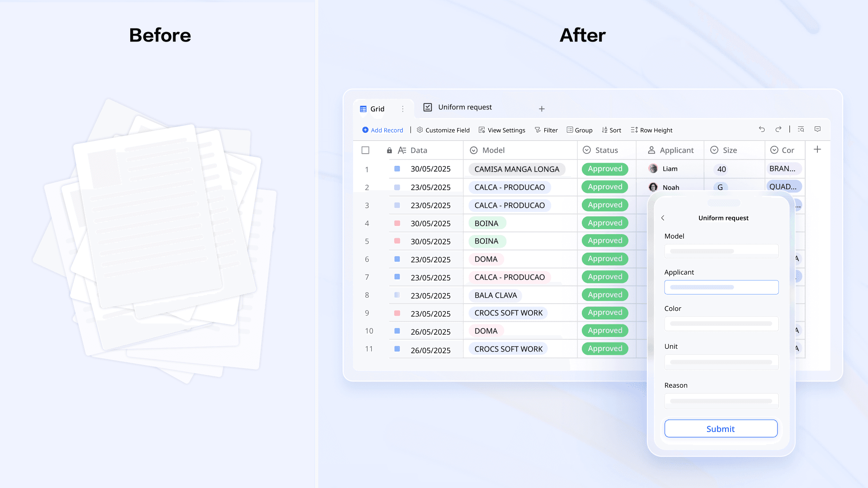Open the Model column dropdown
Viewport: 868px width, 488px height.
(473, 150)
